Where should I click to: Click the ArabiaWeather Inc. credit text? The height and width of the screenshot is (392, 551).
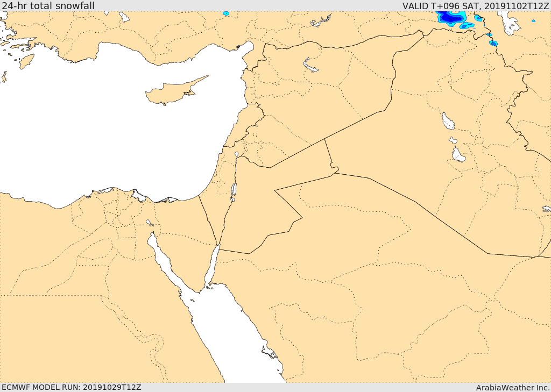point(513,387)
